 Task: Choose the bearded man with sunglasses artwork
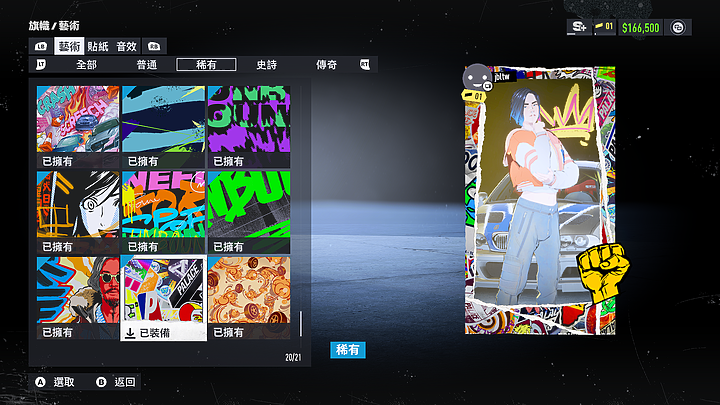coord(78,298)
